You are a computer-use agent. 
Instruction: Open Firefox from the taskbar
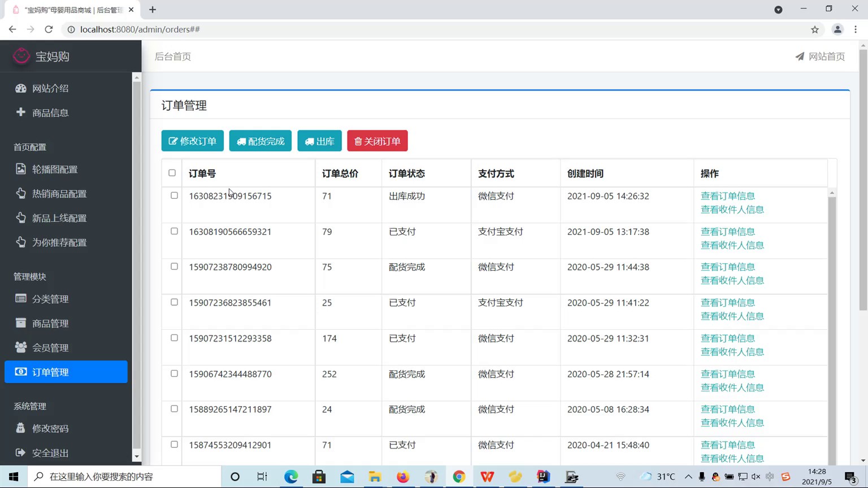(403, 477)
